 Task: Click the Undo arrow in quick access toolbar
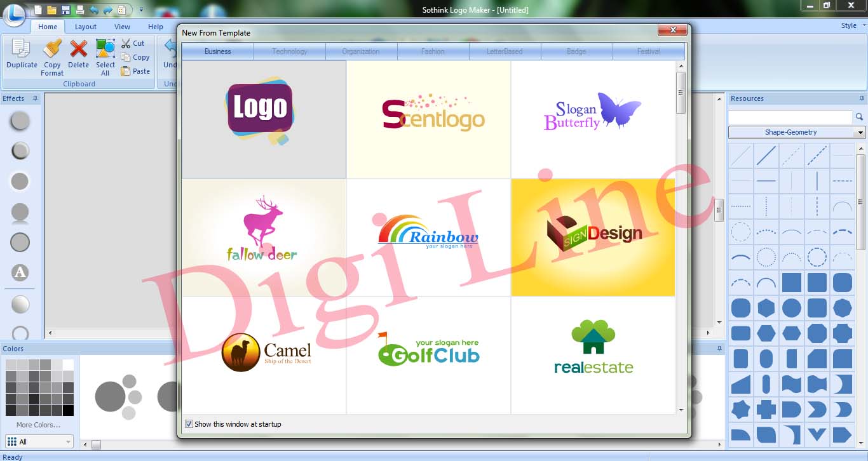(93, 10)
